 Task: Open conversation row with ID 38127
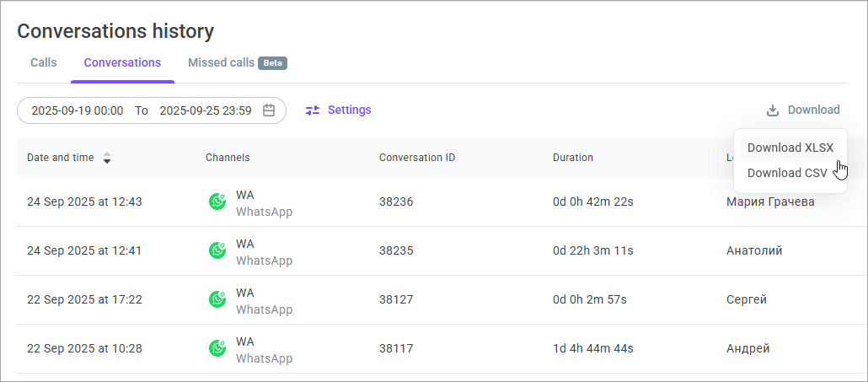(x=396, y=300)
